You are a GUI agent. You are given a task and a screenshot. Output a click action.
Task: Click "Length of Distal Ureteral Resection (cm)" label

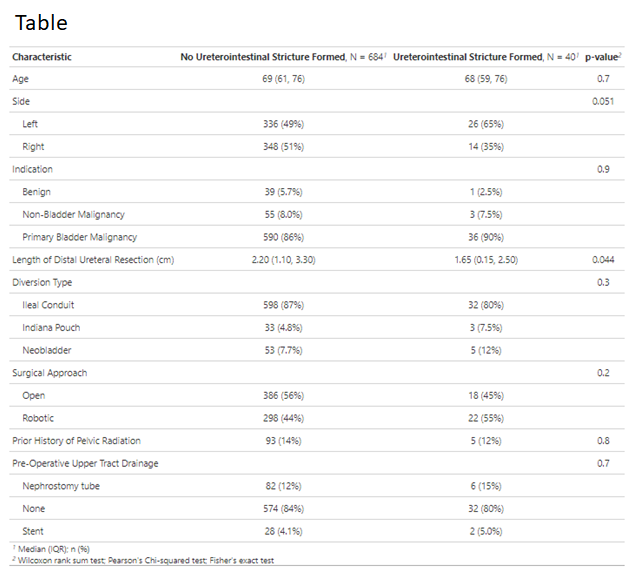pyautogui.click(x=93, y=260)
